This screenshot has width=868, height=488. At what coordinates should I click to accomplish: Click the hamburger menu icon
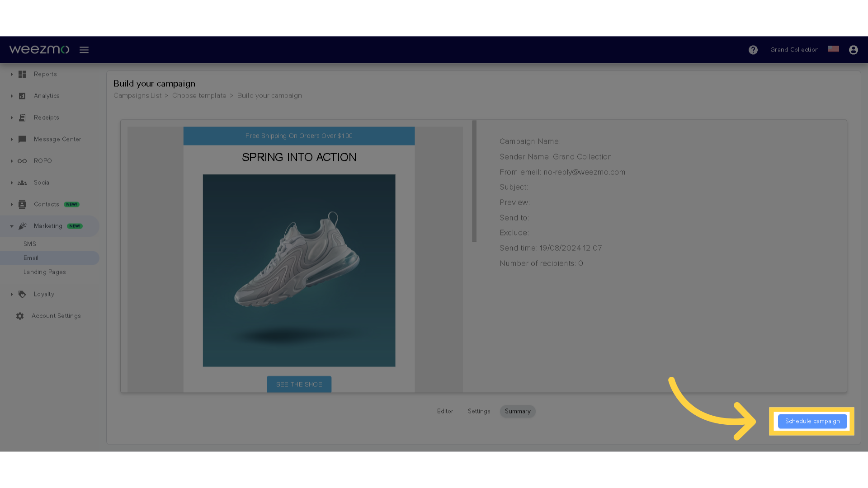click(84, 49)
